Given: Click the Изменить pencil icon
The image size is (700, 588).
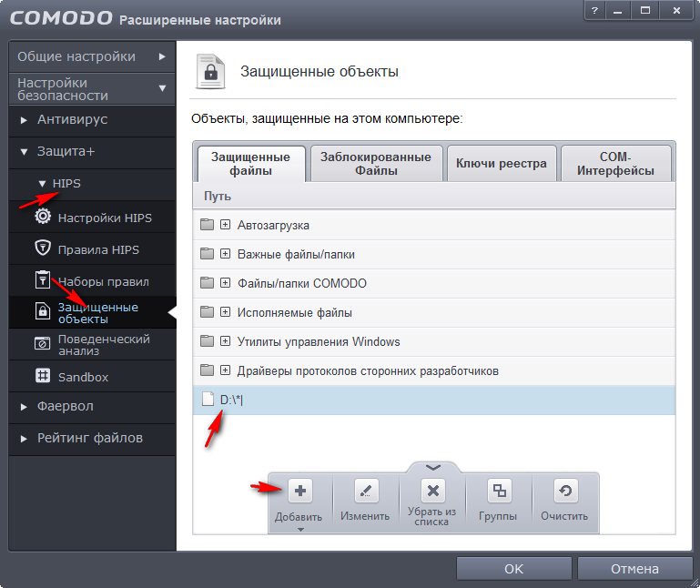Looking at the screenshot, I should click(366, 491).
